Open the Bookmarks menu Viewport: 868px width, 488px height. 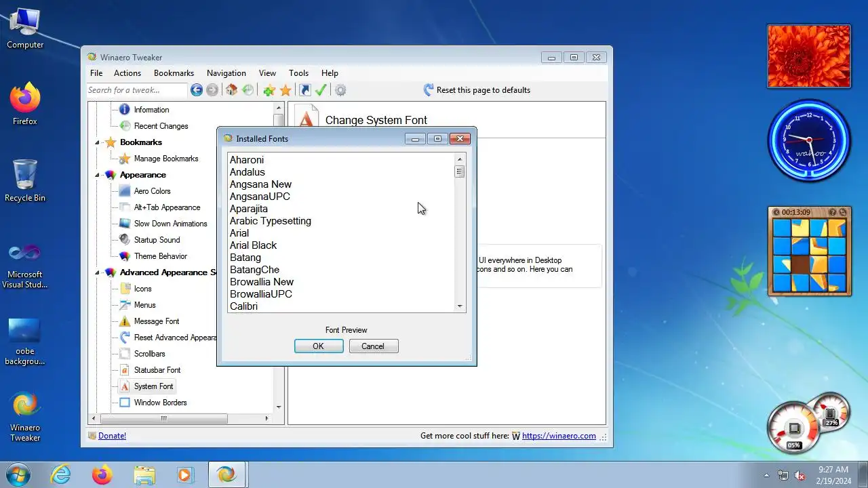(x=174, y=73)
